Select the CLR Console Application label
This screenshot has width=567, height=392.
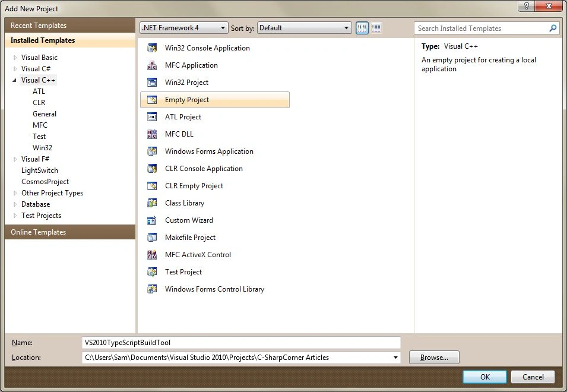coord(204,169)
